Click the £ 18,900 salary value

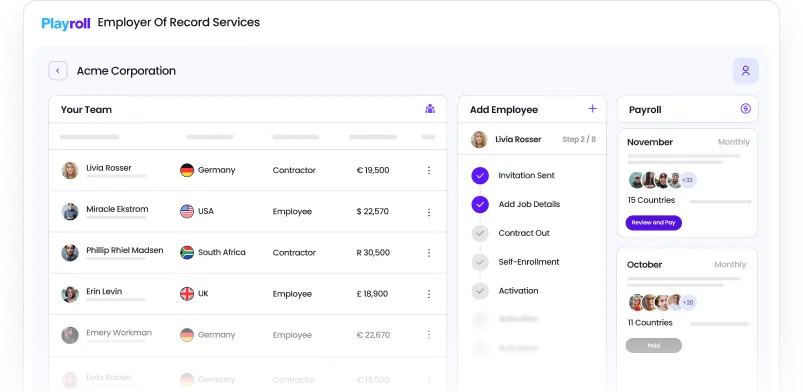pos(372,294)
